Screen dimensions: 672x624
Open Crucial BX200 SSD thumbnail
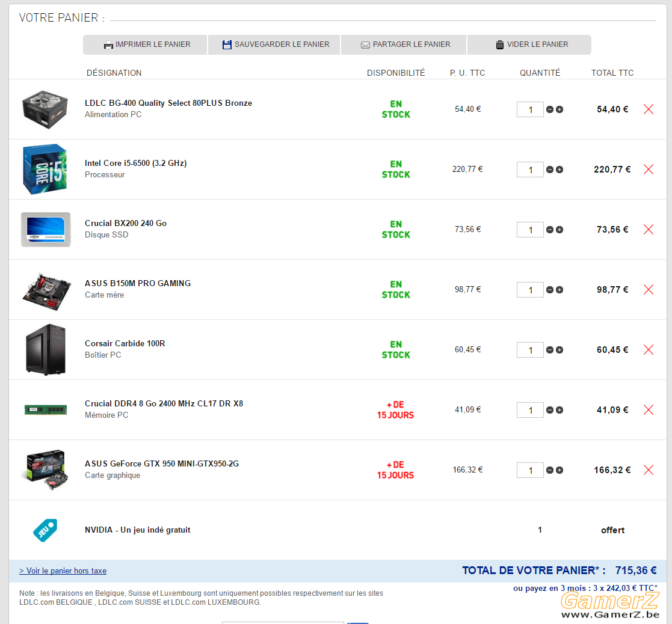tap(46, 230)
